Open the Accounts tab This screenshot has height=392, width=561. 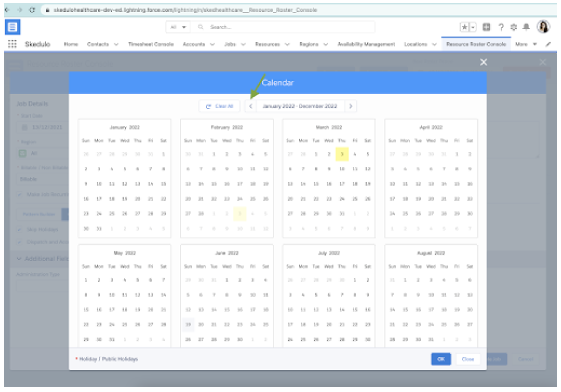(194, 44)
